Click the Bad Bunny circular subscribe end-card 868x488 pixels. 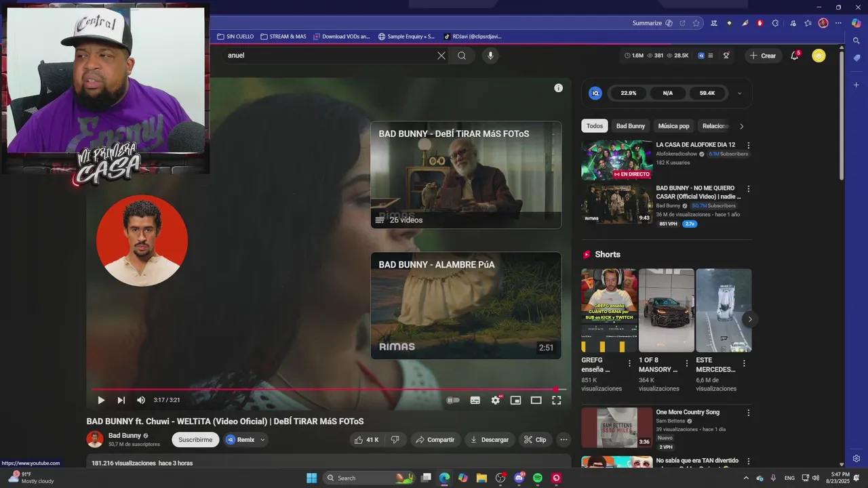142,241
